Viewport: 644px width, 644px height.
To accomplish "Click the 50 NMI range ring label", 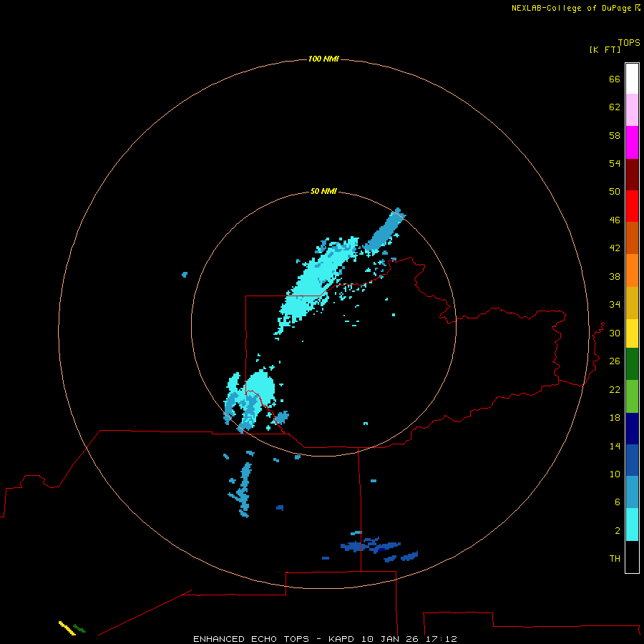I will [323, 191].
